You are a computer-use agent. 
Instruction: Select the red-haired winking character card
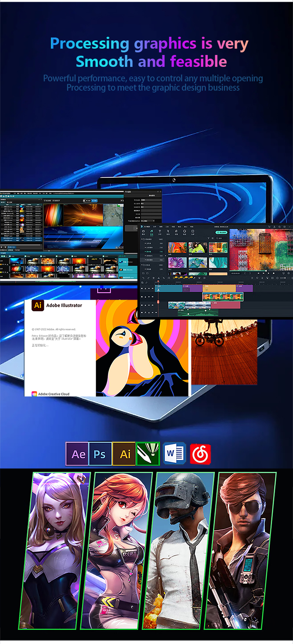pyautogui.click(x=116, y=551)
